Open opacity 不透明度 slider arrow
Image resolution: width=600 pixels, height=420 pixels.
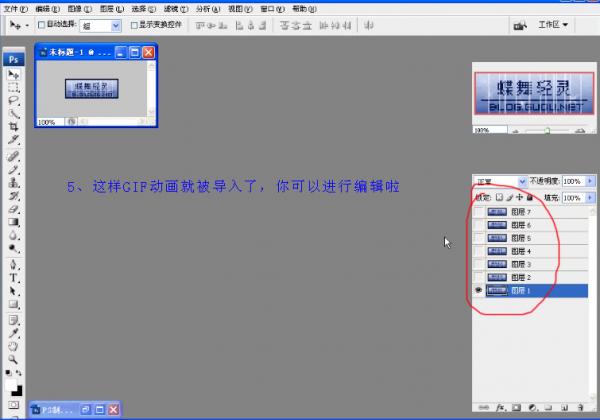point(590,181)
